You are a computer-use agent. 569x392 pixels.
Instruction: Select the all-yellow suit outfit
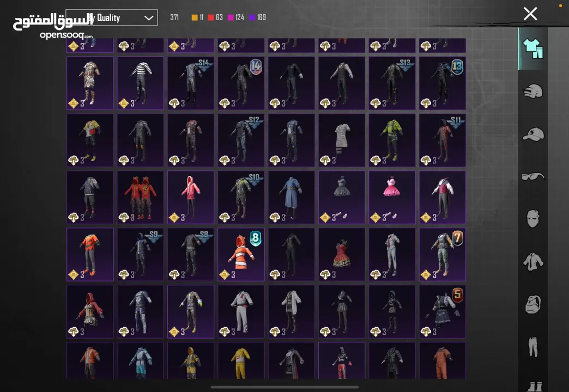tap(241, 361)
